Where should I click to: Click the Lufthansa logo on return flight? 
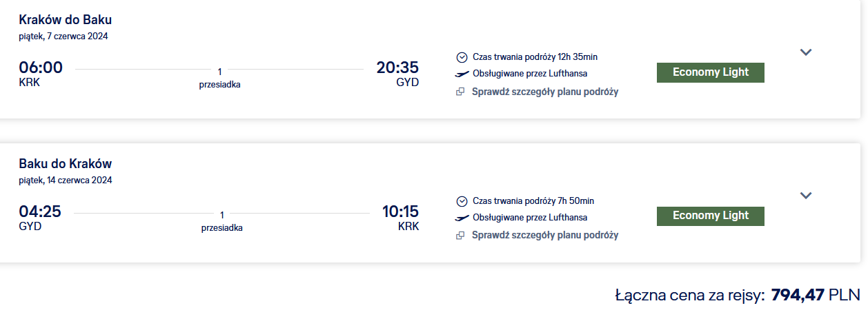(462, 218)
